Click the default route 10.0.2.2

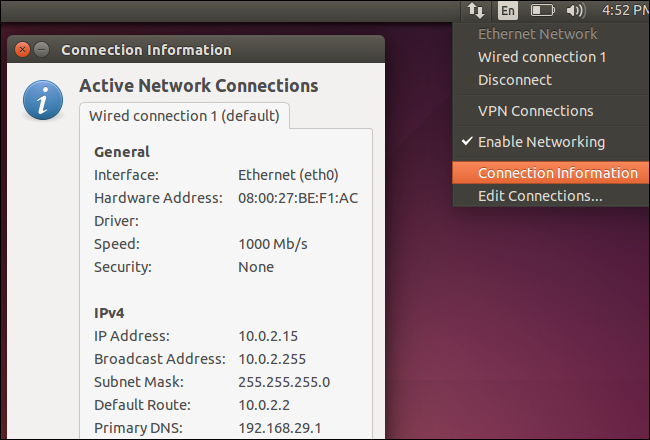(264, 405)
